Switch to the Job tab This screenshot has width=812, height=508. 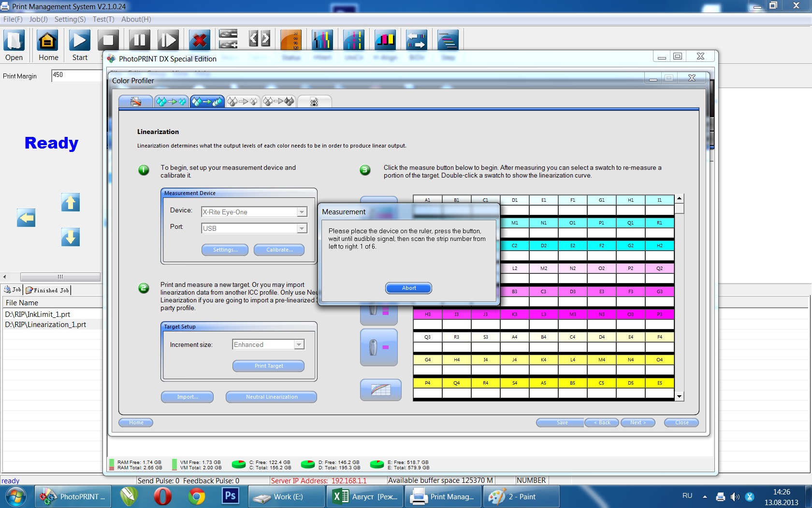pyautogui.click(x=13, y=290)
